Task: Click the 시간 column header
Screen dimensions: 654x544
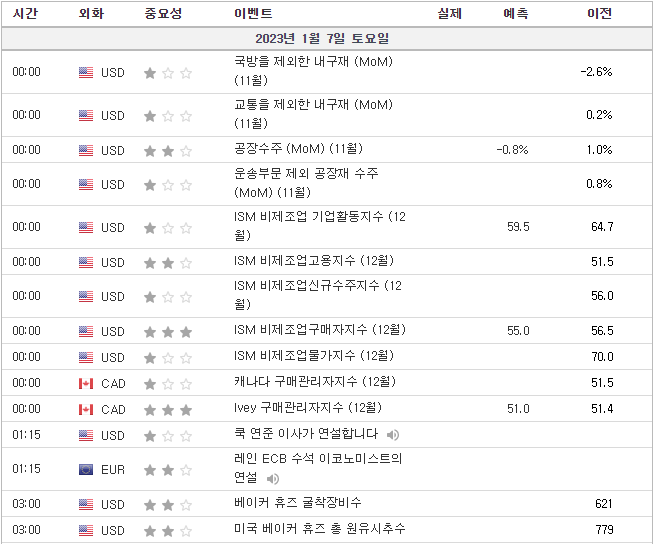Action: [x=25, y=13]
